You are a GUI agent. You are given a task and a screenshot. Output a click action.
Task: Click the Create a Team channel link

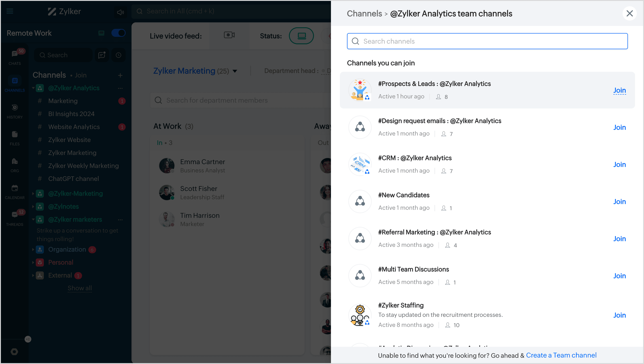(x=561, y=355)
